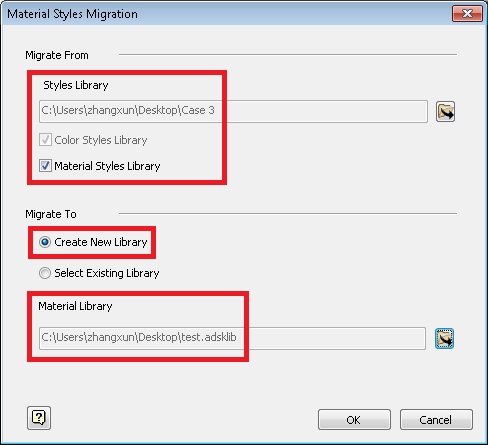This screenshot has width=488, height=445.
Task: Click the test.adsklib Material Library path field
Action: pos(232,338)
